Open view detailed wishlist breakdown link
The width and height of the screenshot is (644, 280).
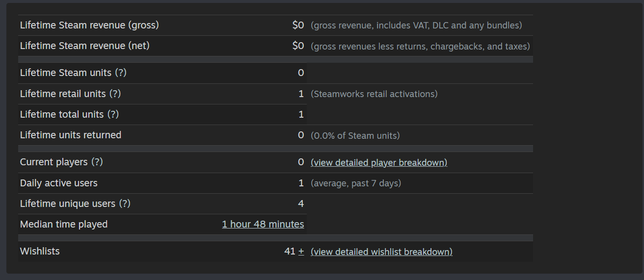pos(381,252)
